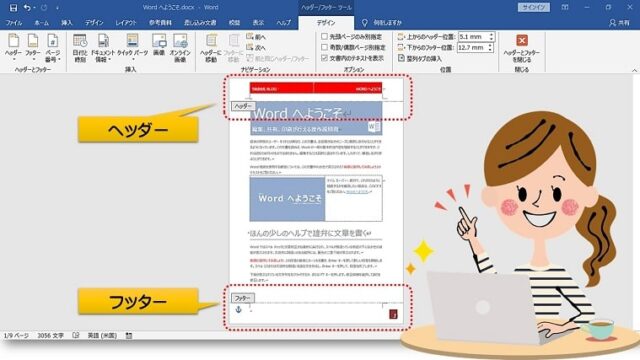Expand the ページ番号 (Page Number) dropdown
Screen dimensions: 640x360
[x=53, y=47]
